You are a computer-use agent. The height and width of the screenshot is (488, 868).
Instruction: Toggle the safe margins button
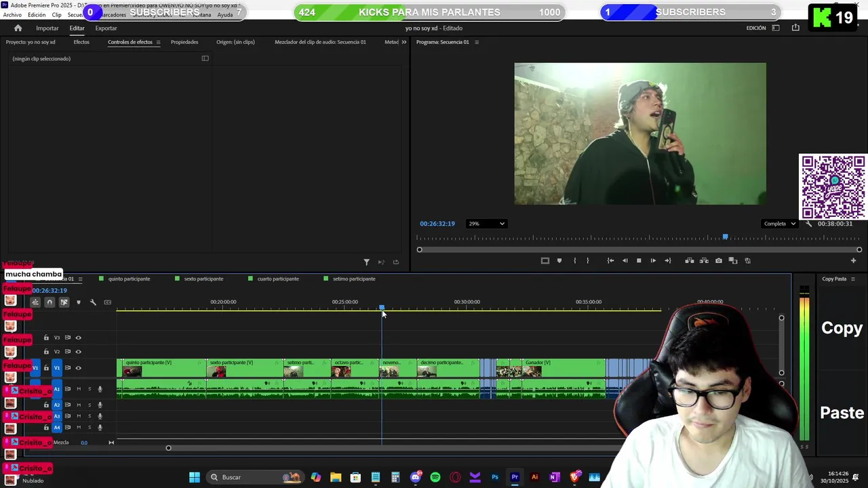545,261
